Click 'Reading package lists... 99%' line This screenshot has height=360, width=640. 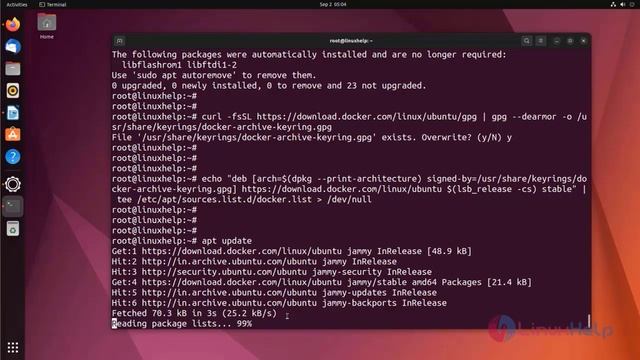(x=182, y=324)
